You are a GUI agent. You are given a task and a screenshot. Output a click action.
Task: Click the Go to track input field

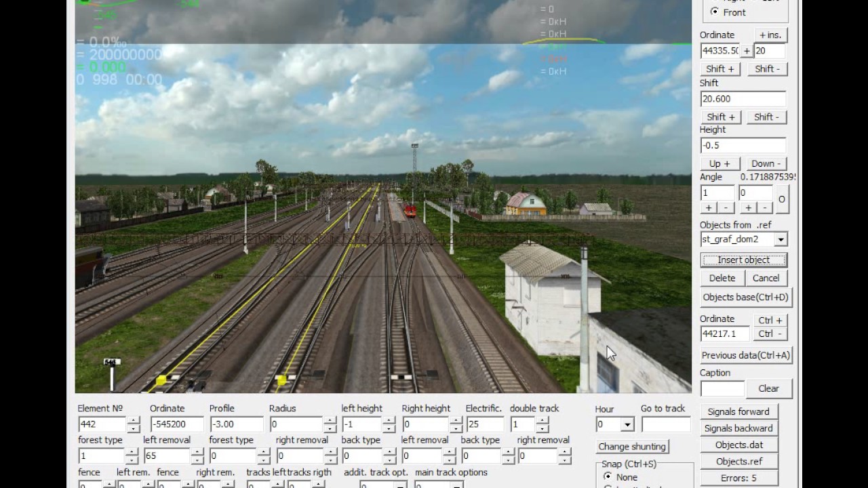pos(666,425)
